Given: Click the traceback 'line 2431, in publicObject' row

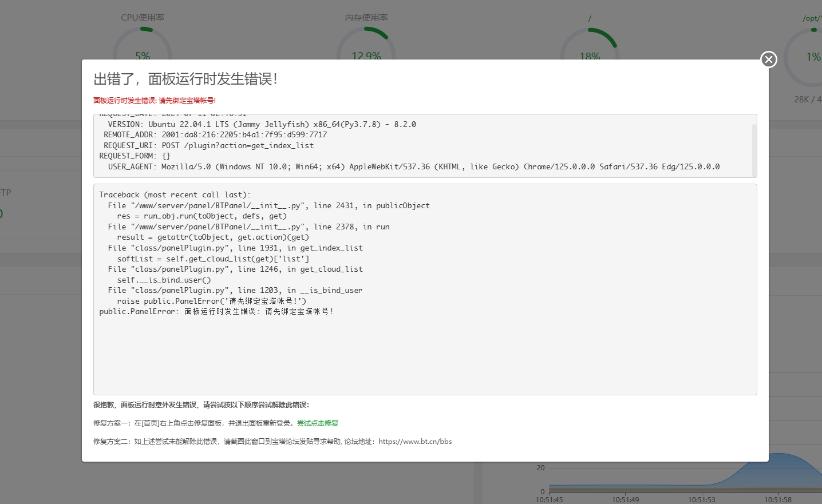Looking at the screenshot, I should (x=269, y=205).
